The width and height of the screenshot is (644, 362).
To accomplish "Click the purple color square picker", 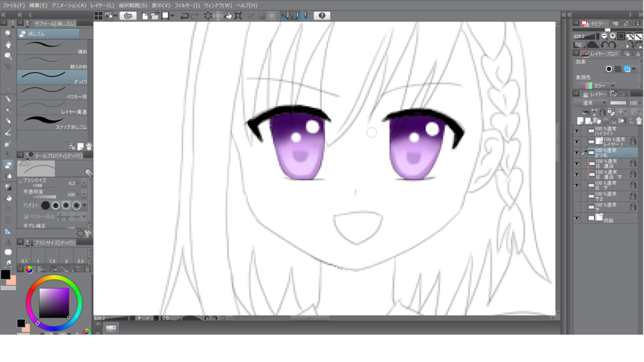I will [54, 303].
